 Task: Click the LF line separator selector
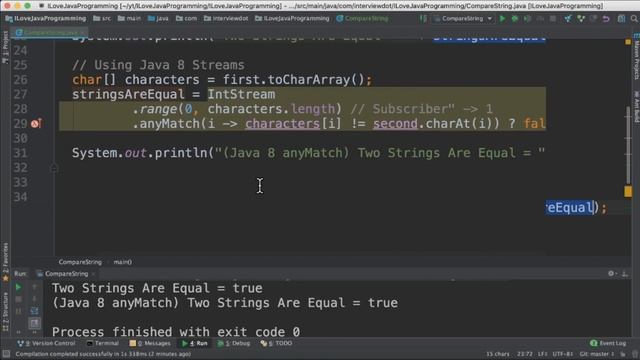(x=542, y=354)
